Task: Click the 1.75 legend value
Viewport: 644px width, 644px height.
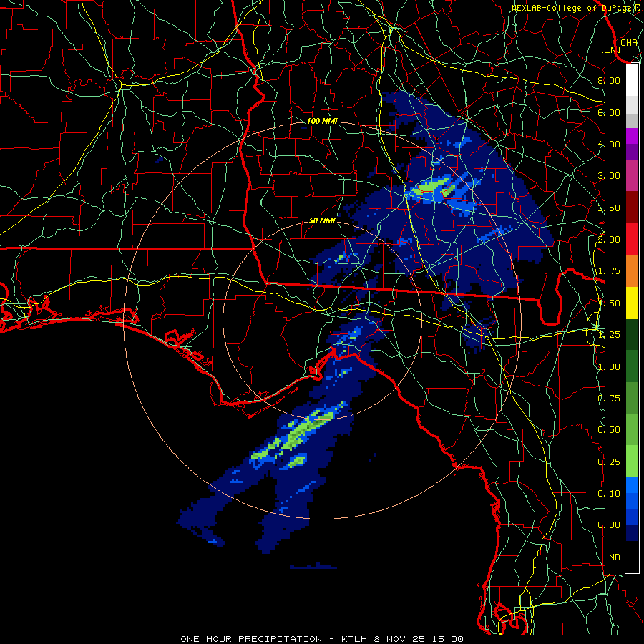Action: 609,271
